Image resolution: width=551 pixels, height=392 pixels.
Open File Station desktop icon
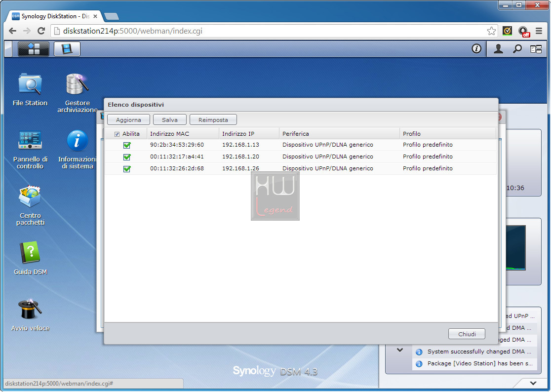30,89
